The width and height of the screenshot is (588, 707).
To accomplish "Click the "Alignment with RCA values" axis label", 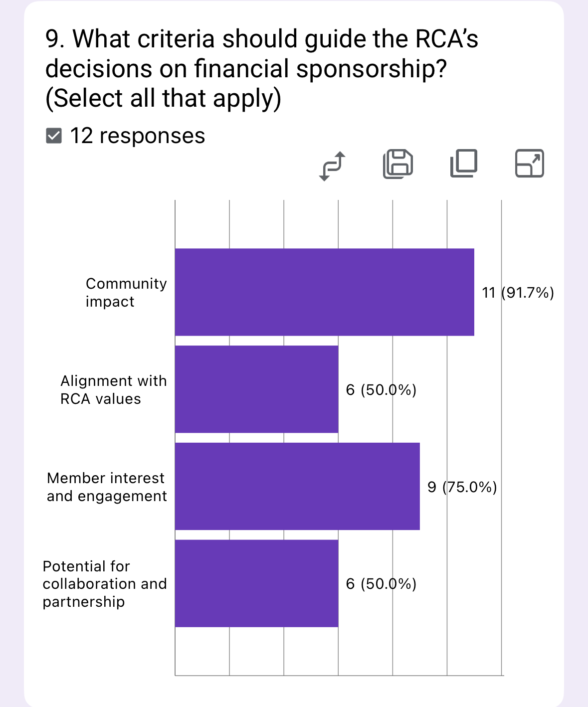I will [x=113, y=390].
